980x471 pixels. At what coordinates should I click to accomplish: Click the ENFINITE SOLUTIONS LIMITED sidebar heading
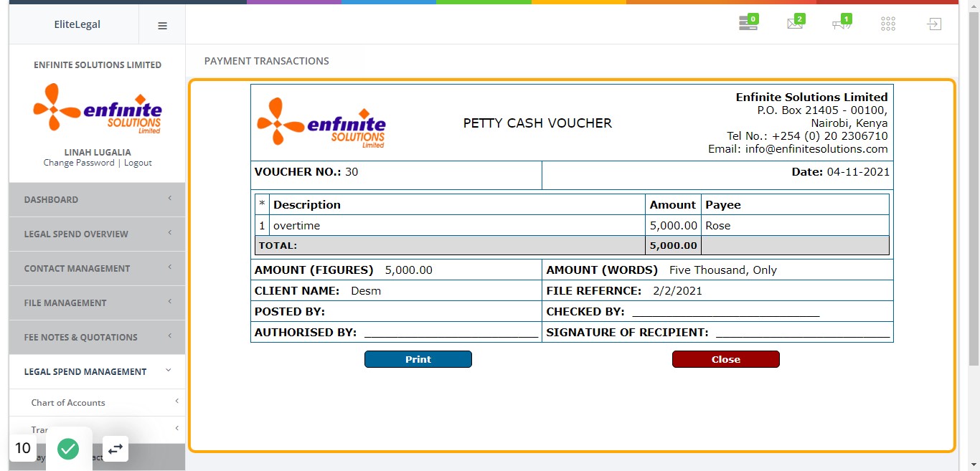click(x=98, y=65)
